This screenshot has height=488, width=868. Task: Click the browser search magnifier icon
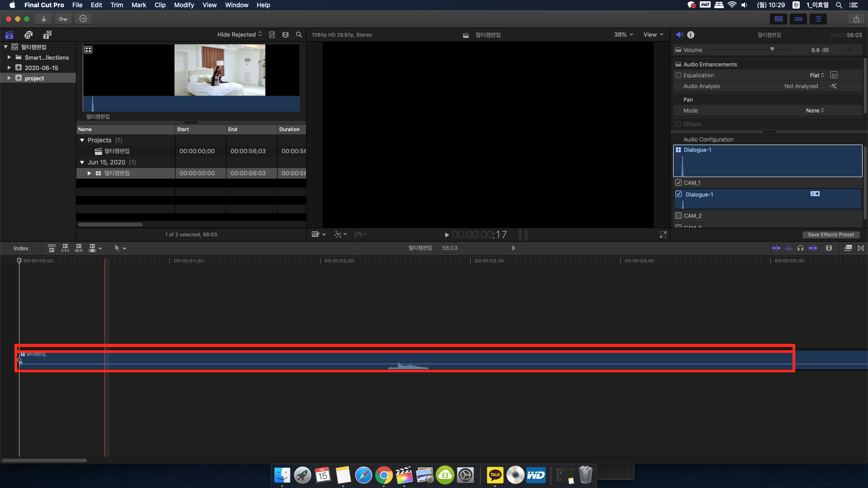[299, 35]
